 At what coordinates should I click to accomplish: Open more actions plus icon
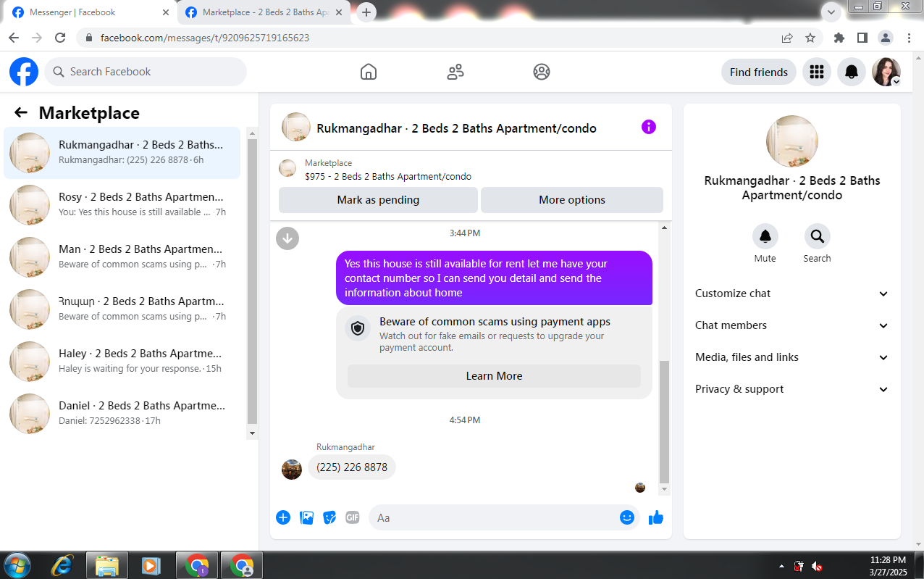[x=283, y=517]
